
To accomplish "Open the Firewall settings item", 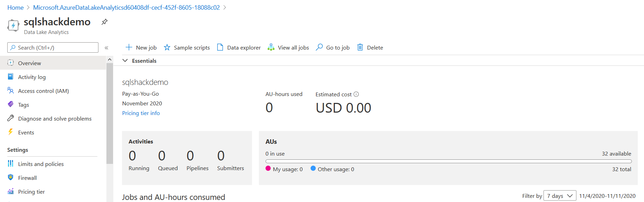I will (27, 178).
